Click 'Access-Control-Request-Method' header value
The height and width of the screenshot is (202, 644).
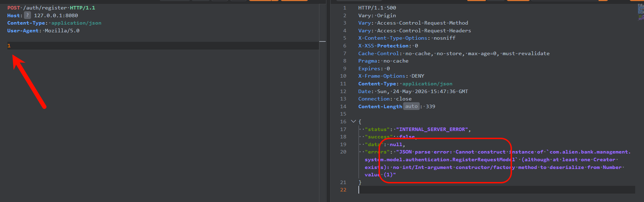click(x=423, y=23)
